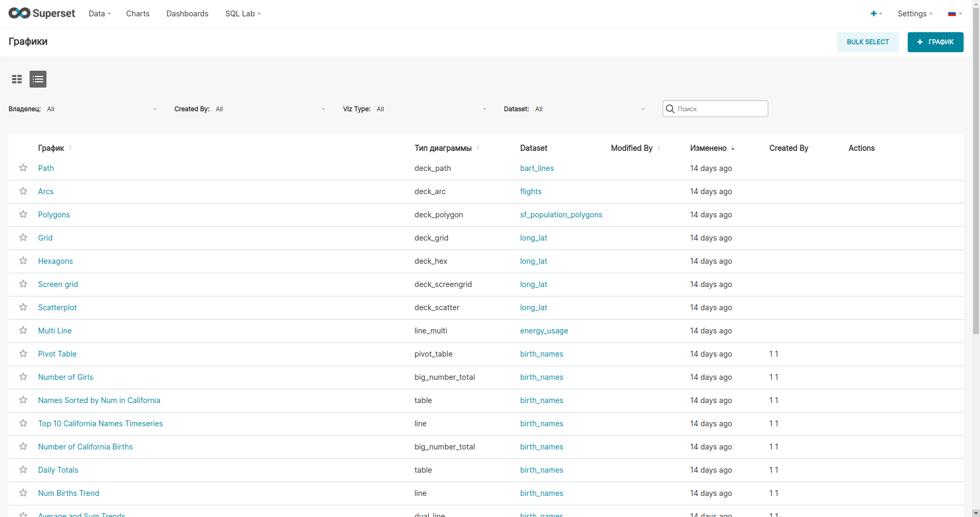The image size is (980, 517).
Task: Click inside the Поиск search field
Action: 718,109
